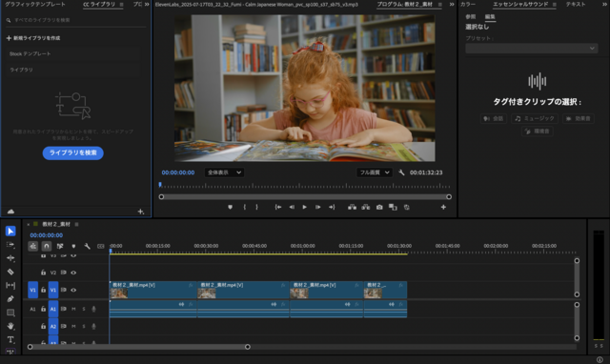Select the Pen tool
Screen dimensions: 610x364
(10, 299)
